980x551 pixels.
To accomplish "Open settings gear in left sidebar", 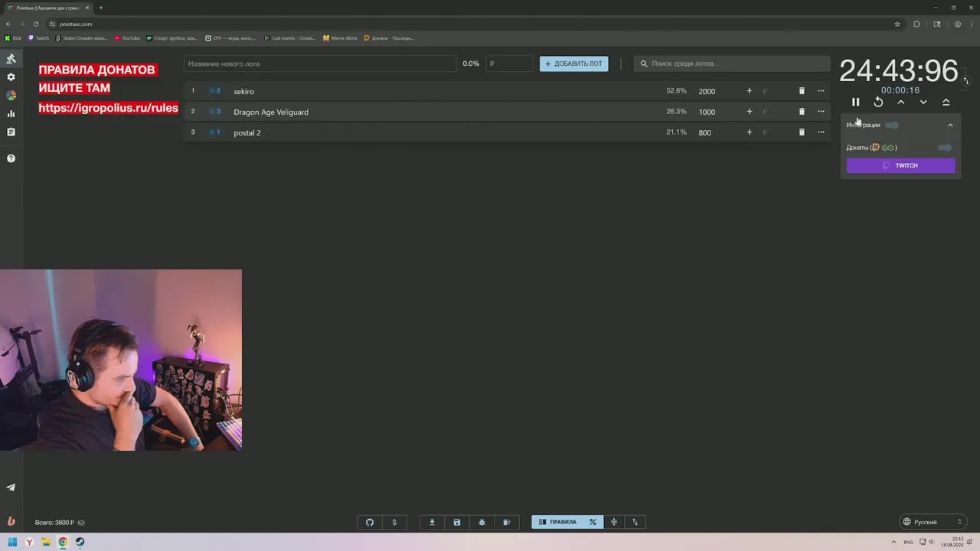I will tap(11, 77).
